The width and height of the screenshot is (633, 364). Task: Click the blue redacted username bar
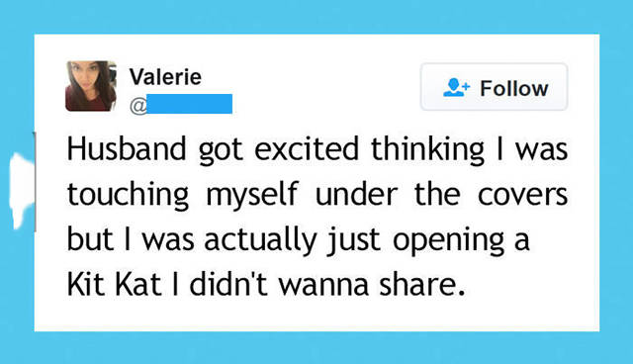pyautogui.click(x=189, y=104)
